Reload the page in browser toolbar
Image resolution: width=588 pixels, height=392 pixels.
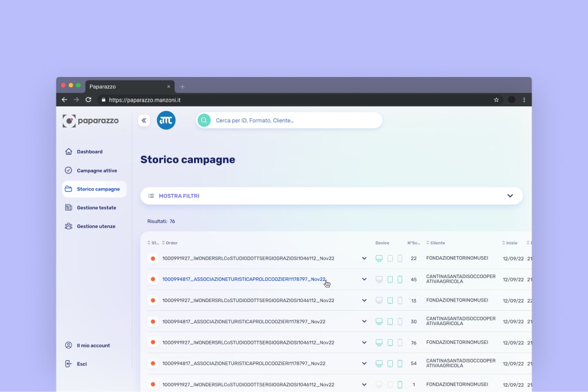tap(88, 100)
